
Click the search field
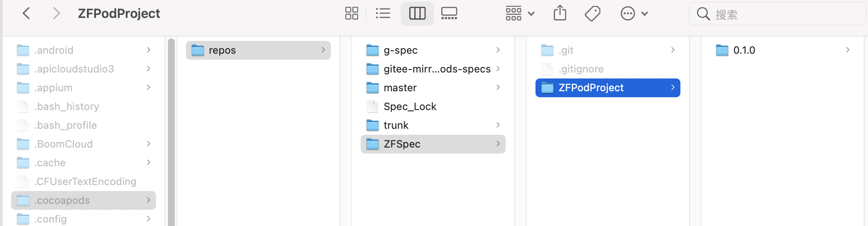777,14
